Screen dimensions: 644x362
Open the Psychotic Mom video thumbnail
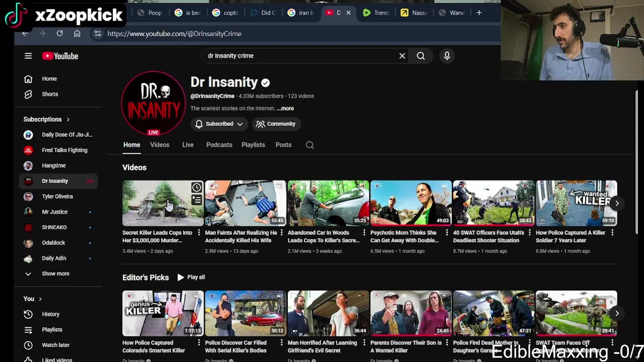point(411,203)
